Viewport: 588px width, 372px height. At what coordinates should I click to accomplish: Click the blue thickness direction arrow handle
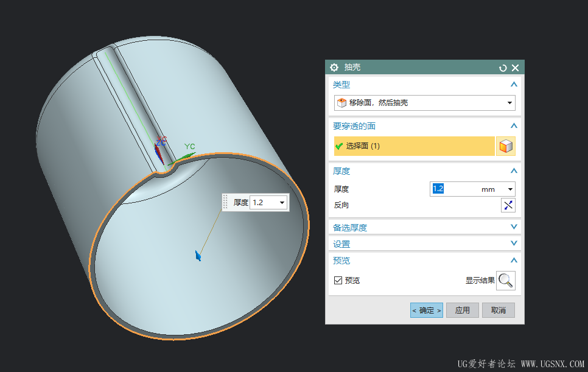198,256
